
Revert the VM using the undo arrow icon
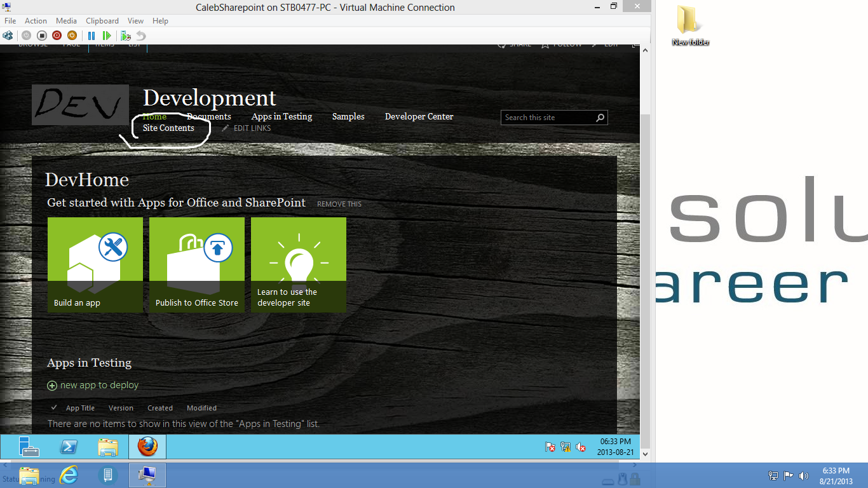tap(141, 36)
